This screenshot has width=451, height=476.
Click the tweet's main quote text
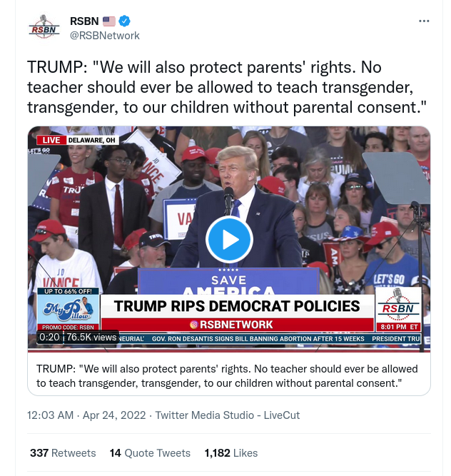point(227,87)
